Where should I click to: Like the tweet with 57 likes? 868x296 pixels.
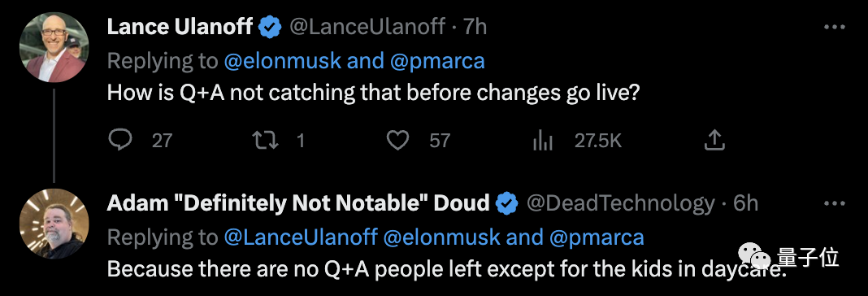(x=397, y=140)
